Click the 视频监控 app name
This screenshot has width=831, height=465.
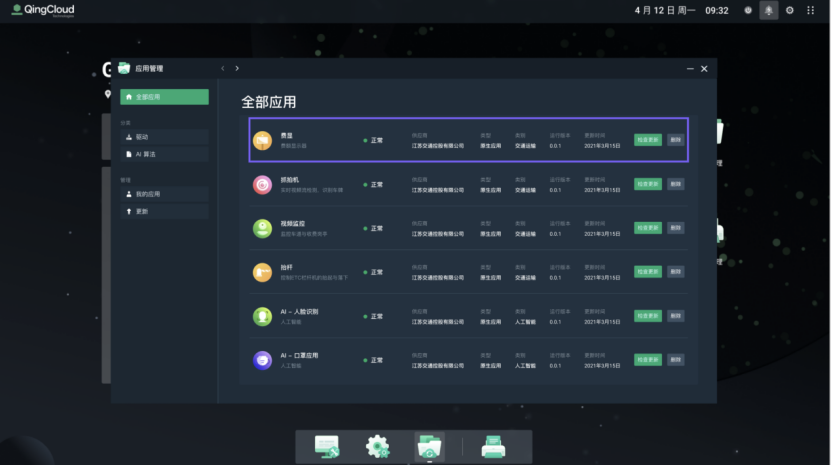click(293, 224)
